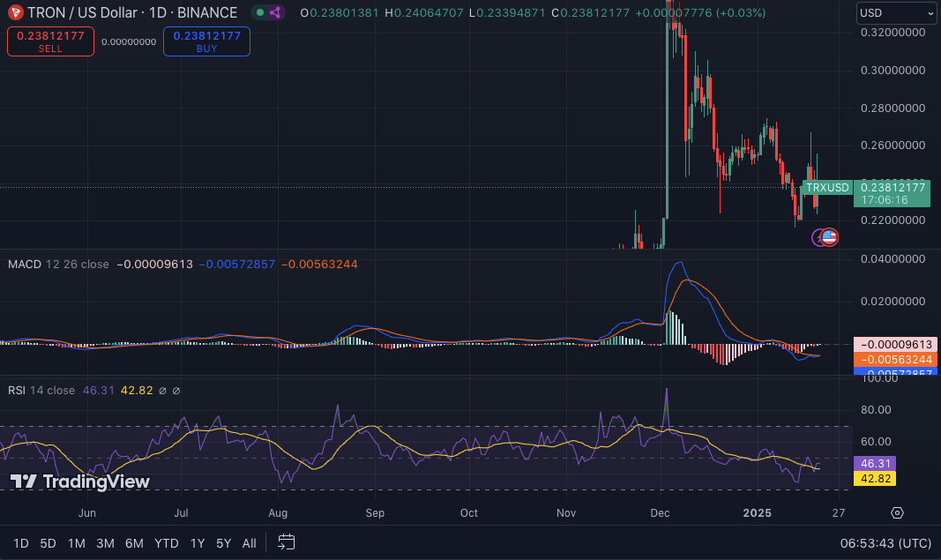Click the US flag economic event marker
Viewport: 941px width, 560px height.
coord(829,237)
